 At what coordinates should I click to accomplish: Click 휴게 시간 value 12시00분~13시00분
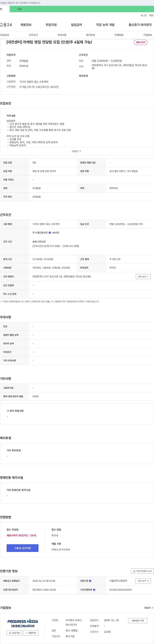(43, 259)
